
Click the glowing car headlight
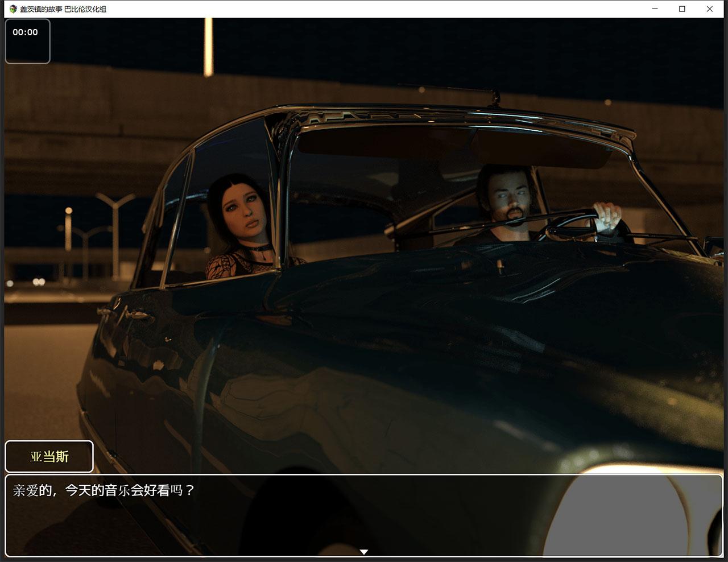click(631, 512)
